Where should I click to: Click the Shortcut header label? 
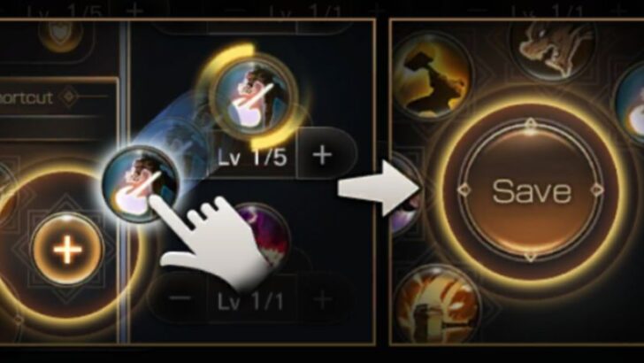(26, 98)
